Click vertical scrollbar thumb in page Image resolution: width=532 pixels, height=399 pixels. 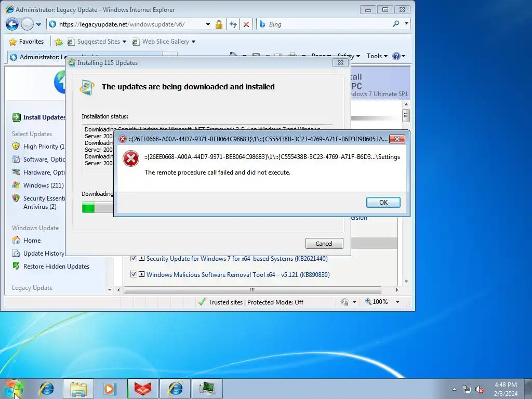pos(406,115)
